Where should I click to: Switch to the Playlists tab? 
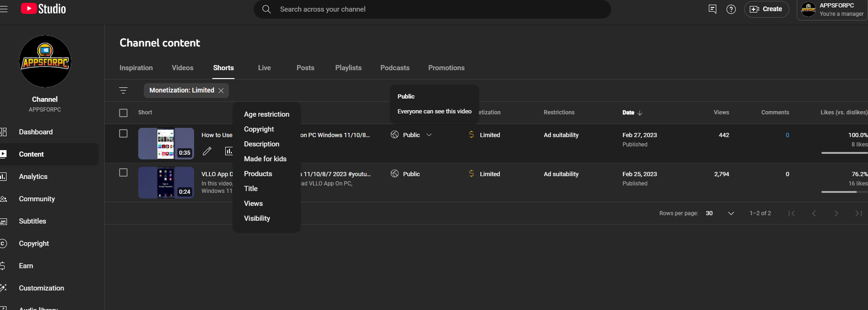[348, 68]
